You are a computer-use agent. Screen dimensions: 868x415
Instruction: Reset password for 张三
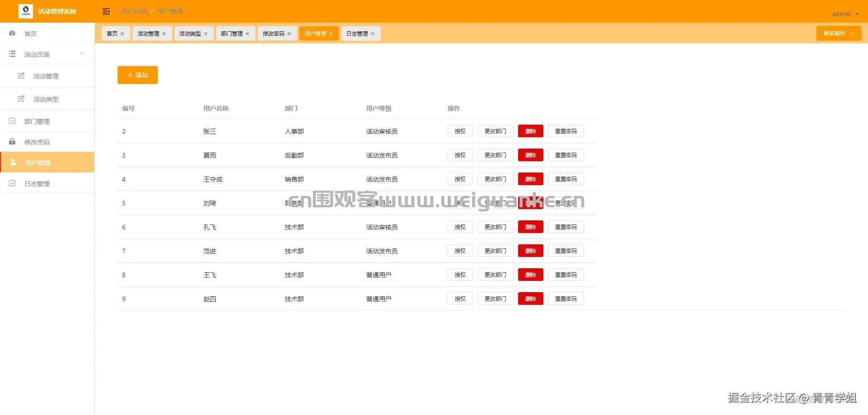point(566,131)
